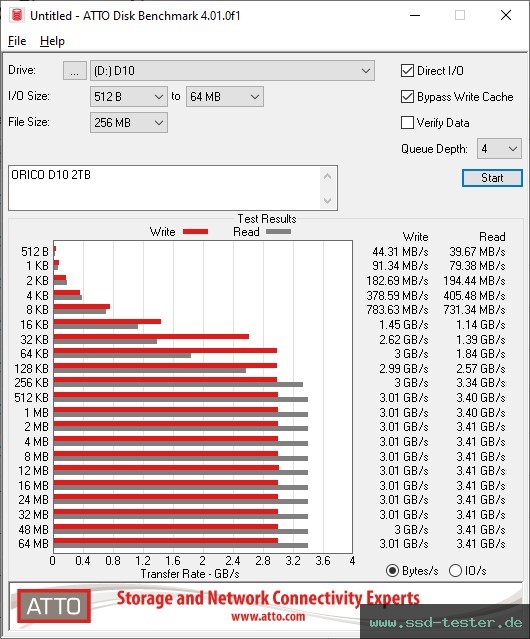Click the 8 KB read value 731.34 MB/s
This screenshot has height=639, width=530.
click(474, 310)
